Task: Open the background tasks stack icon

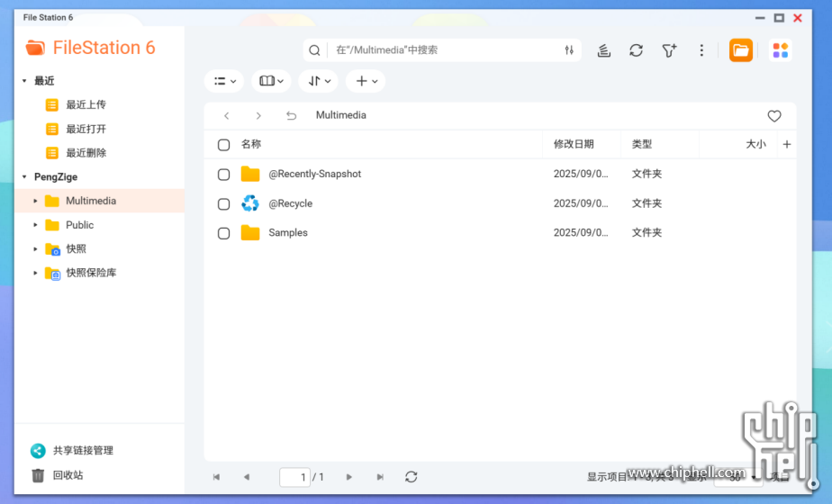Action: tap(604, 50)
